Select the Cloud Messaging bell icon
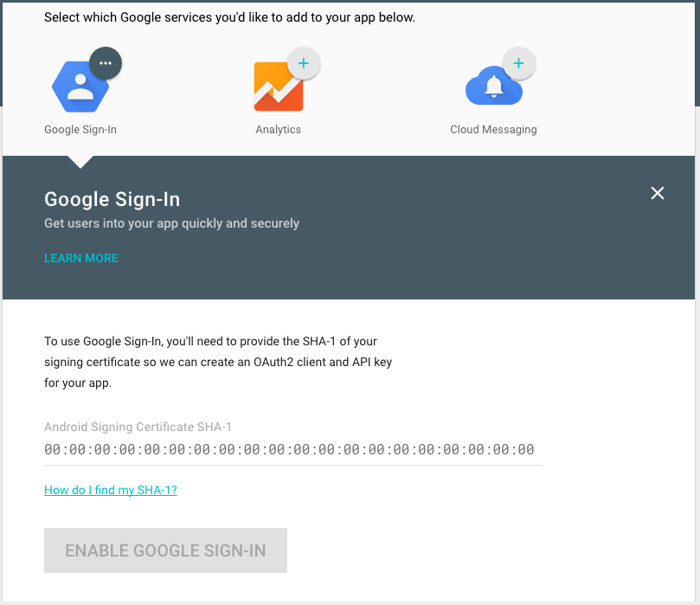The width and height of the screenshot is (700, 605). (x=493, y=86)
